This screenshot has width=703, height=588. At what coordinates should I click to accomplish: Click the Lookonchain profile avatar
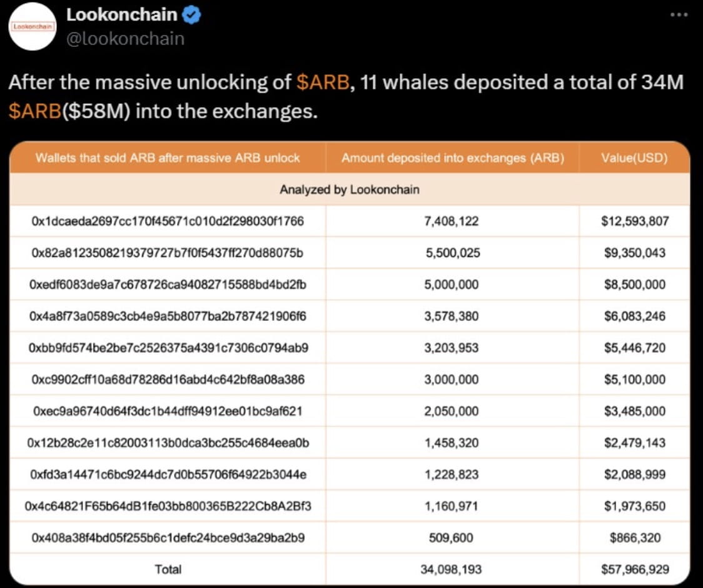pos(31,27)
